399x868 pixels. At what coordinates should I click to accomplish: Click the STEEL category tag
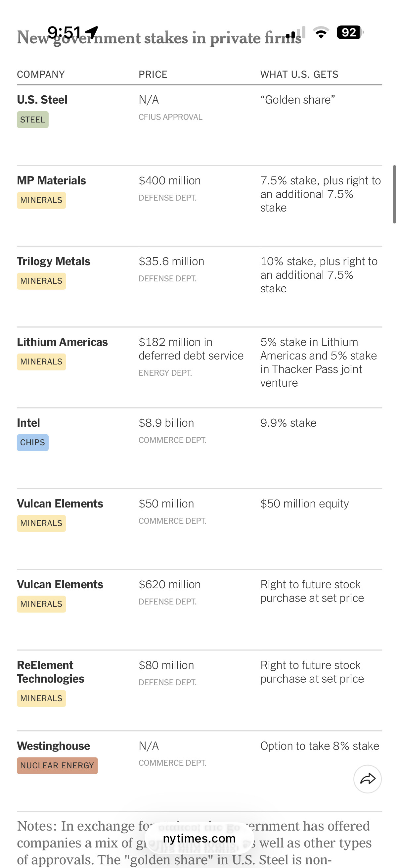click(x=33, y=120)
